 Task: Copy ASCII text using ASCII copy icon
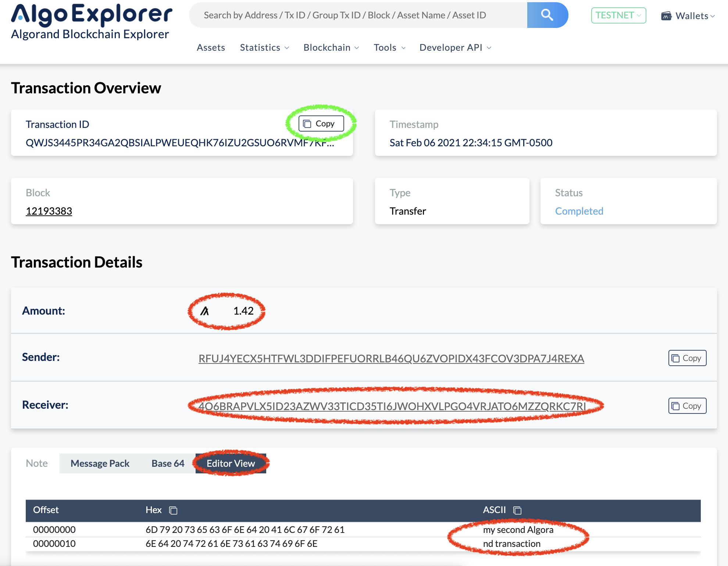point(517,510)
